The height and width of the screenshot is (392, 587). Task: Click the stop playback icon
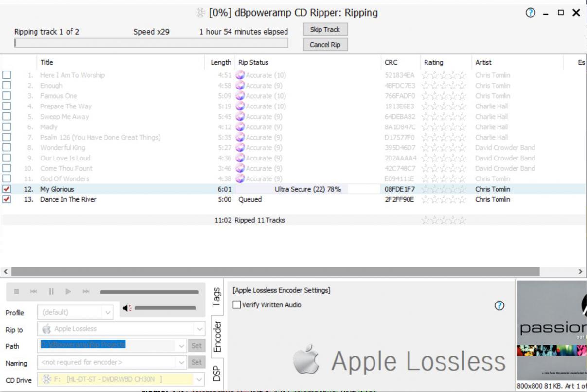tap(17, 291)
